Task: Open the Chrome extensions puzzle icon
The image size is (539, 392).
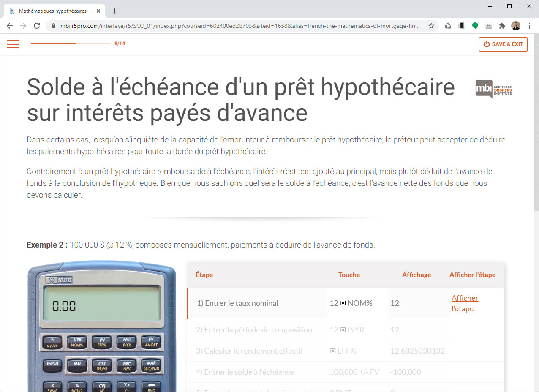Action: pos(502,26)
